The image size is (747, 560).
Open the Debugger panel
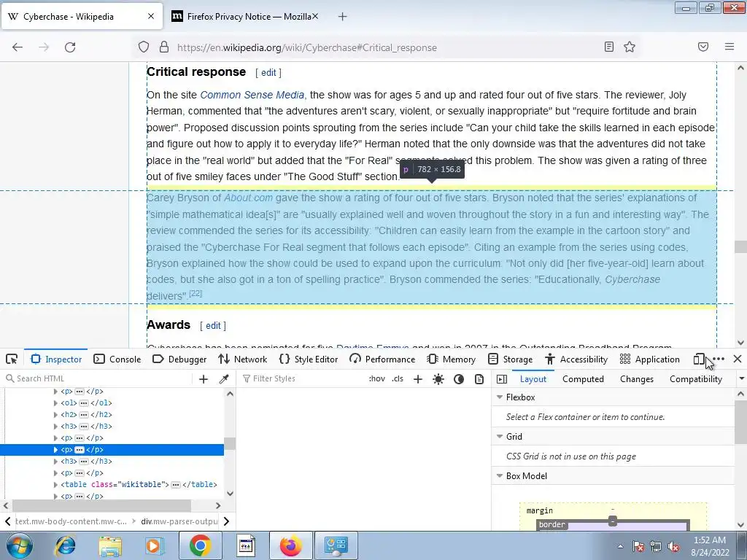coord(179,359)
